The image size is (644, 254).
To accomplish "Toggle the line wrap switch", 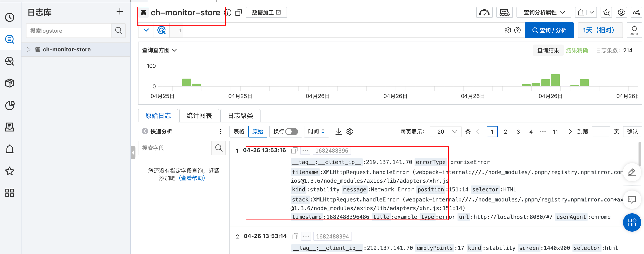I will click(x=292, y=132).
